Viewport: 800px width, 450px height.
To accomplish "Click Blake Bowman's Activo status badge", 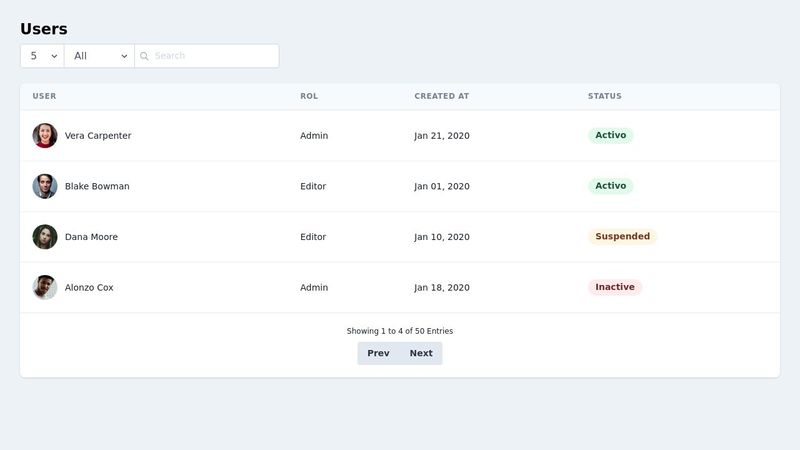I will pos(610,186).
